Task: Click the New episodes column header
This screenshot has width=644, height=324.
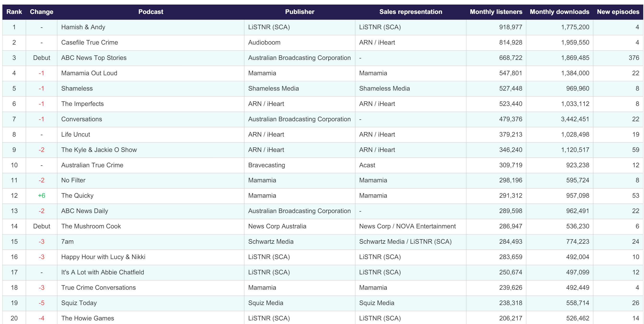Action: (x=618, y=12)
